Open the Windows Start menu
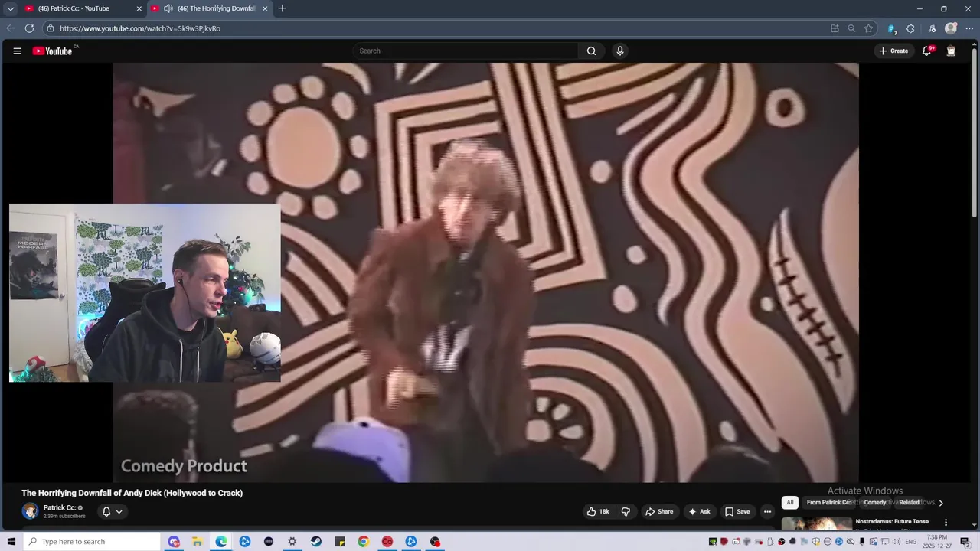The image size is (980, 551). click(11, 542)
